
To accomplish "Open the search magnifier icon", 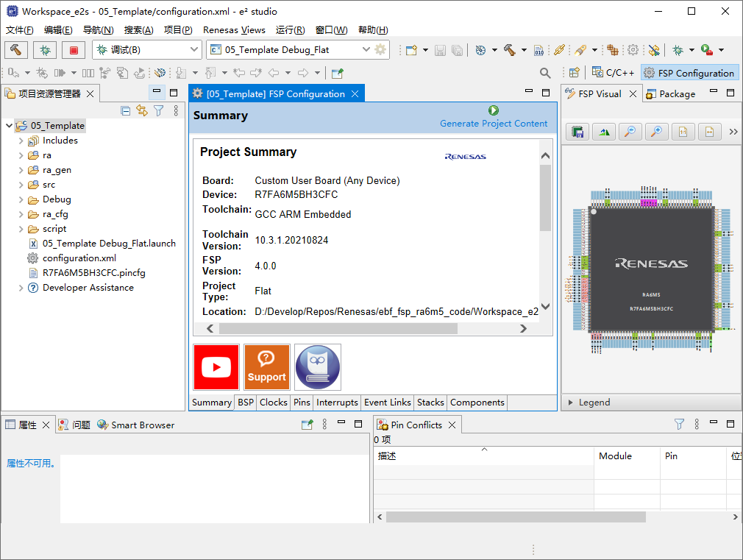I will point(545,73).
